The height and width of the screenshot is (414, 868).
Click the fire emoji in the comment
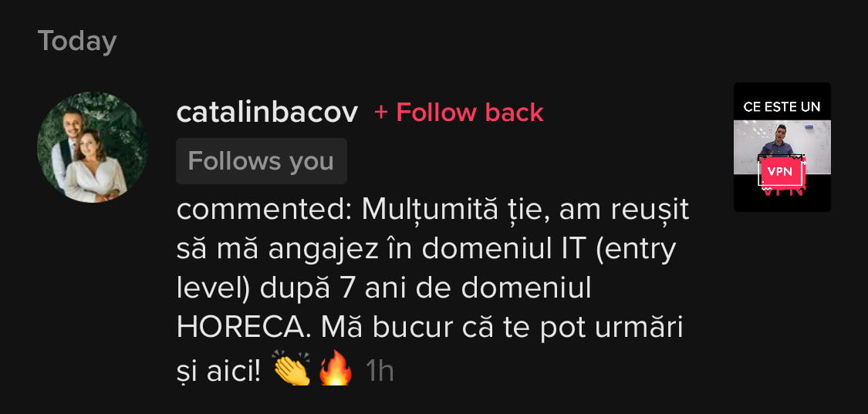(x=336, y=368)
